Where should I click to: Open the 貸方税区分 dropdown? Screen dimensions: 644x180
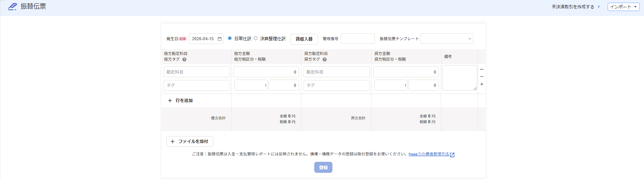coord(391,85)
